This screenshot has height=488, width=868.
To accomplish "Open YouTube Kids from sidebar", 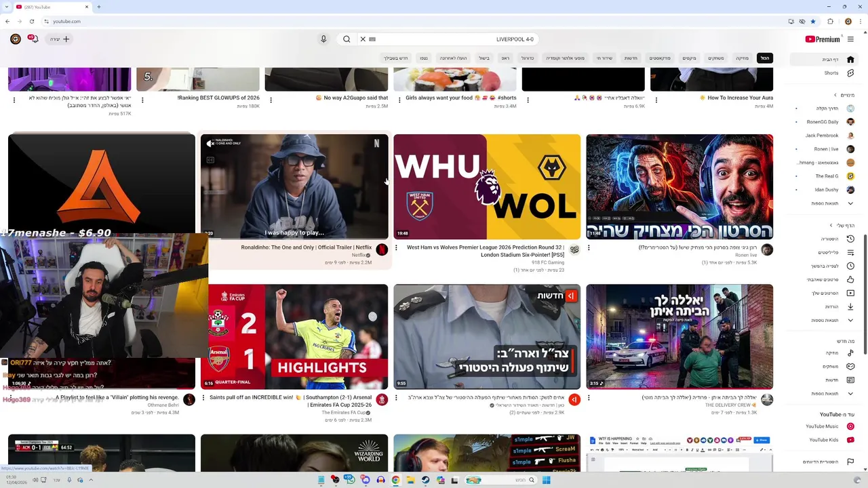I will pyautogui.click(x=824, y=440).
